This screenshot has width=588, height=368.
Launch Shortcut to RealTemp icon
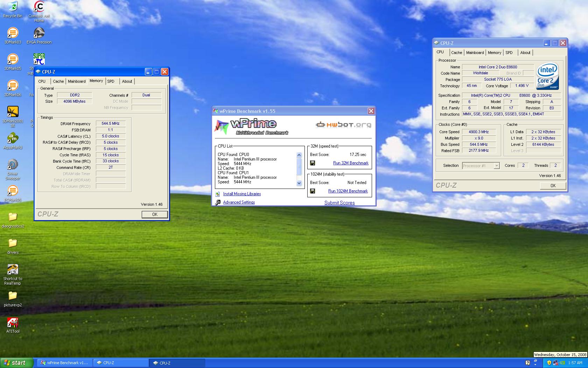point(13,274)
